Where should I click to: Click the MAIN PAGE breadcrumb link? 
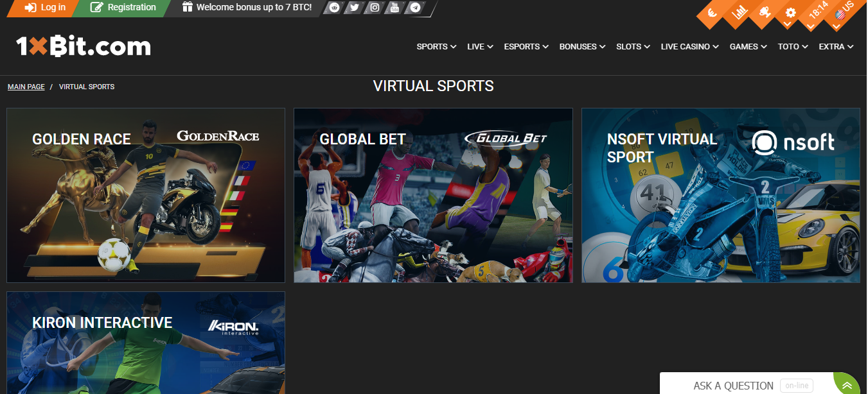(26, 87)
